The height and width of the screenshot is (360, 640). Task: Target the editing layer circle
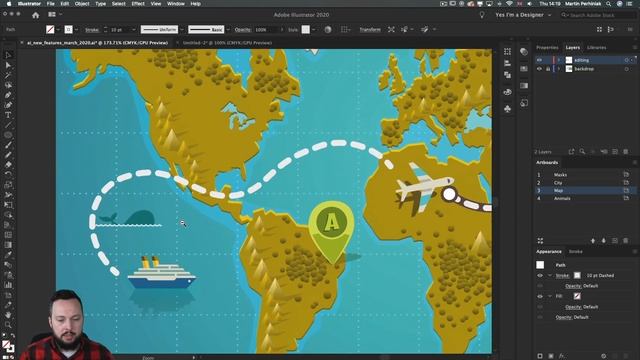tap(627, 60)
